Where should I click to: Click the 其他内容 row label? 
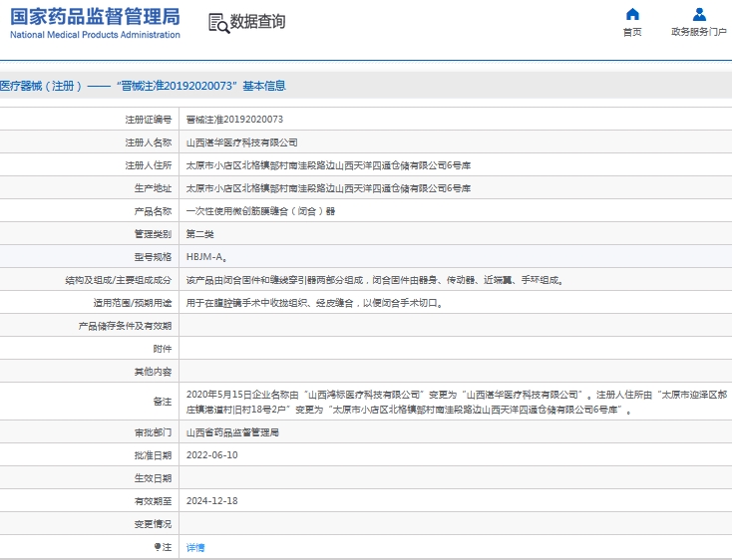(x=153, y=372)
